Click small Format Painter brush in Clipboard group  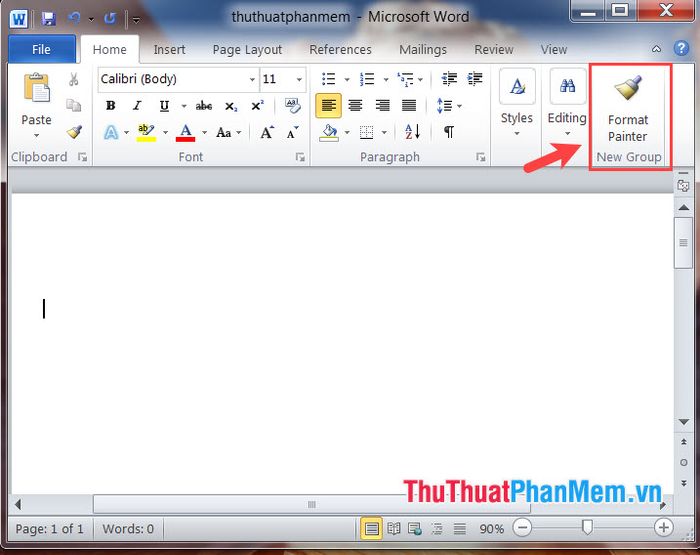tap(74, 132)
